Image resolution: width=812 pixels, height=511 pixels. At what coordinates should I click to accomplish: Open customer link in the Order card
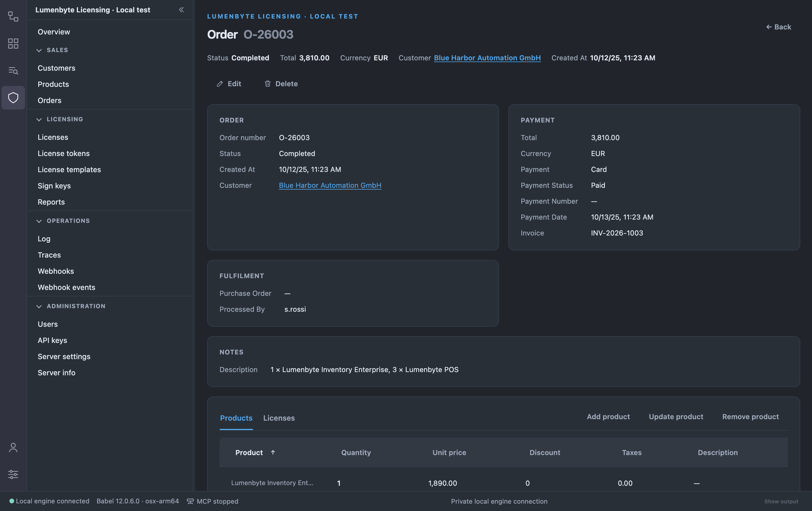click(330, 185)
